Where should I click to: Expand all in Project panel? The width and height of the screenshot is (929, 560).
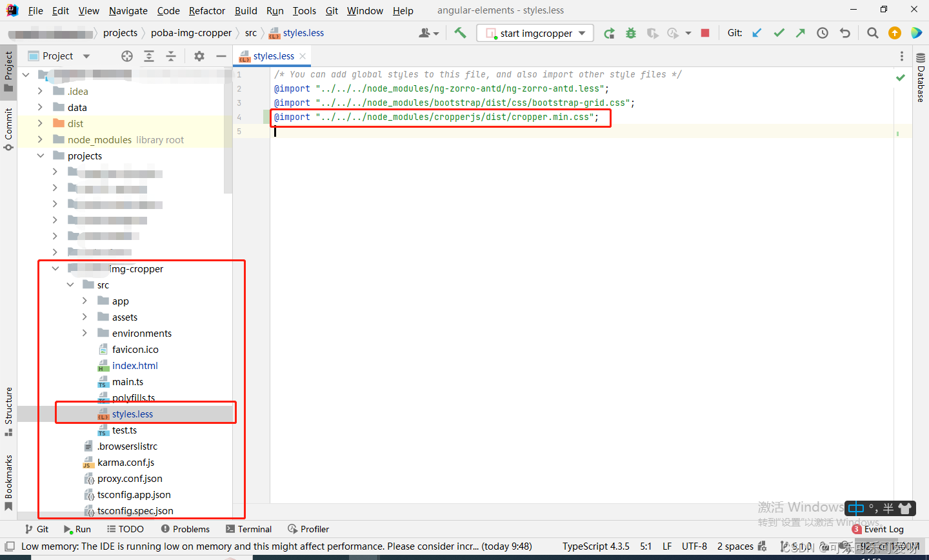coord(149,56)
